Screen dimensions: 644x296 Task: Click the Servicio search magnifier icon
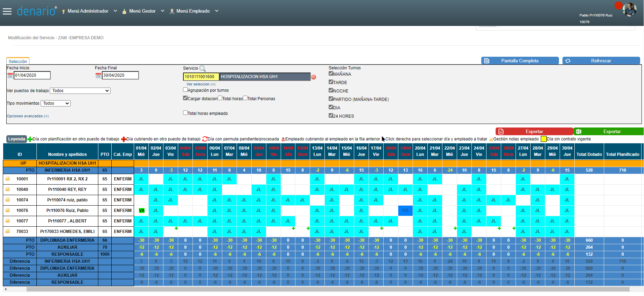pos(202,69)
